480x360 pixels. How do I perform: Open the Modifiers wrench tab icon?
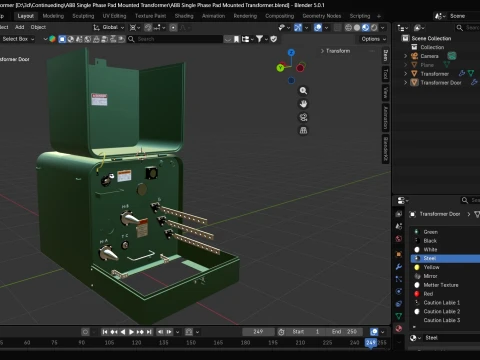click(x=399, y=267)
